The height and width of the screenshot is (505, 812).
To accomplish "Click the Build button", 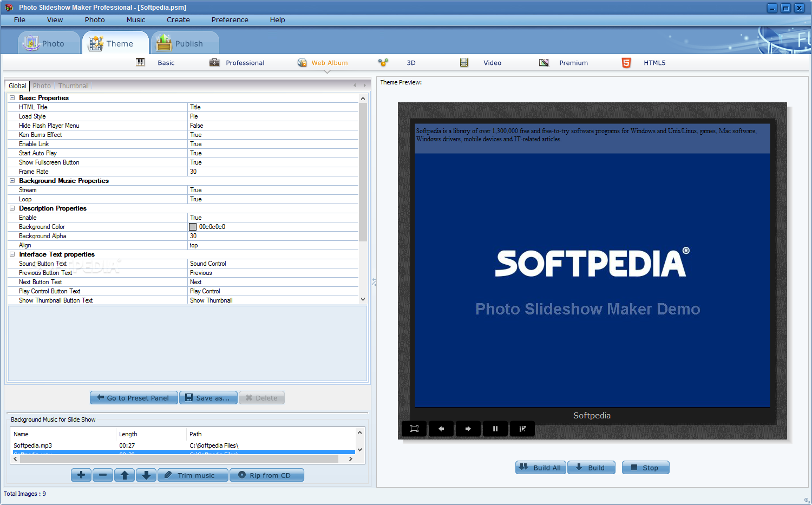I will (x=591, y=468).
